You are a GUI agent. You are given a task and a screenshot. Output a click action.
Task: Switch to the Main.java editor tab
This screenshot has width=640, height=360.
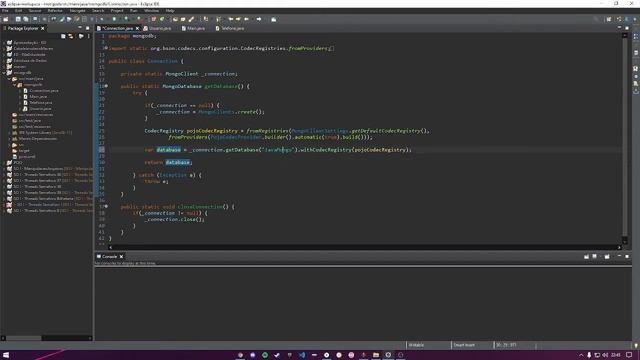(x=193, y=28)
